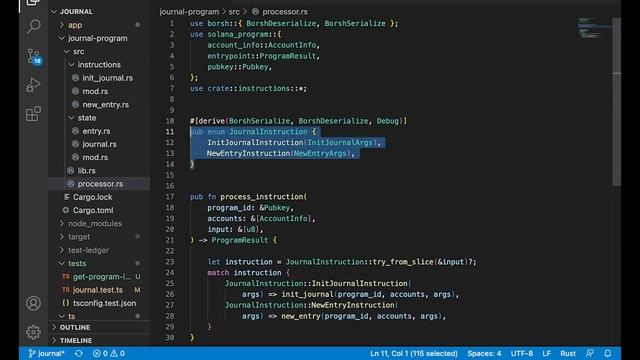Click the Synchronize Changes icon

click(79, 353)
